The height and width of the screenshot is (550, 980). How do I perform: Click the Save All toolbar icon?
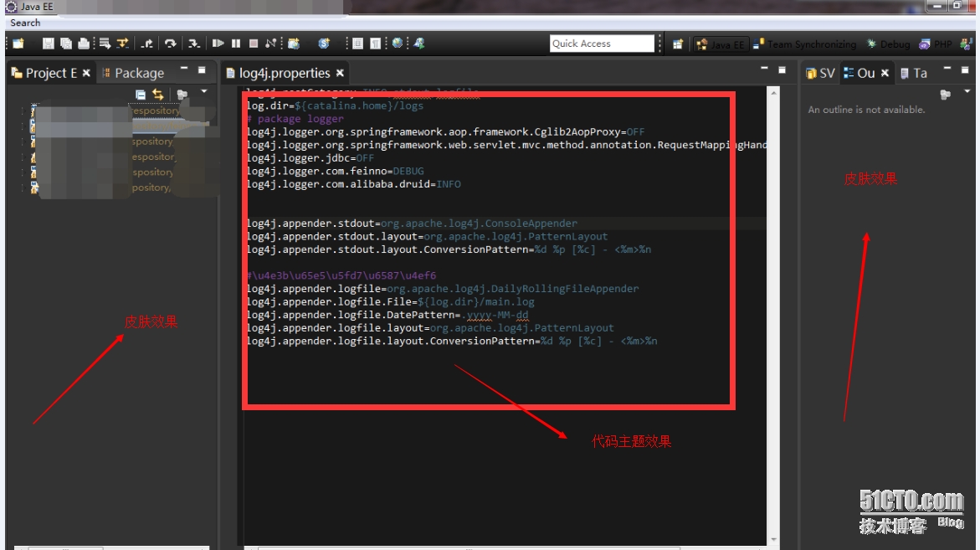click(x=65, y=44)
